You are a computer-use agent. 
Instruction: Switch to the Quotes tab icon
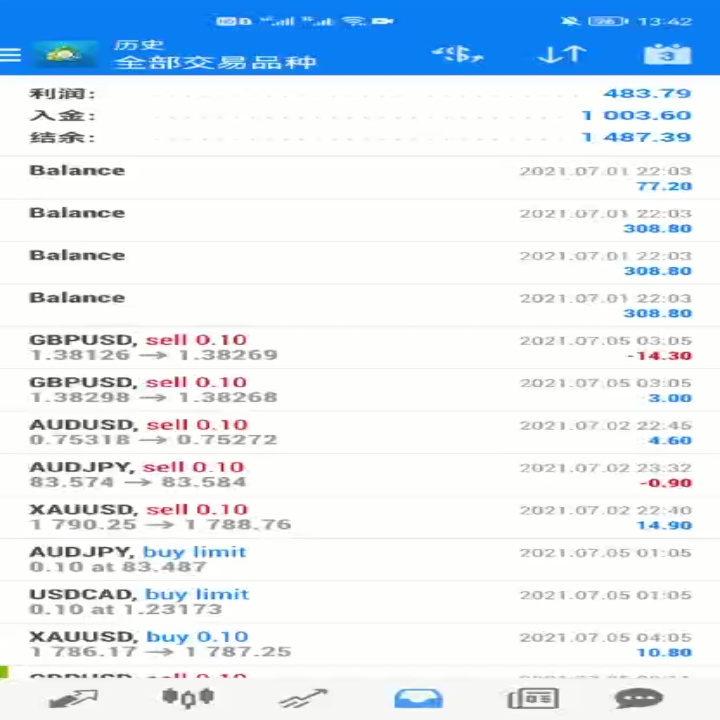[x=73, y=698]
